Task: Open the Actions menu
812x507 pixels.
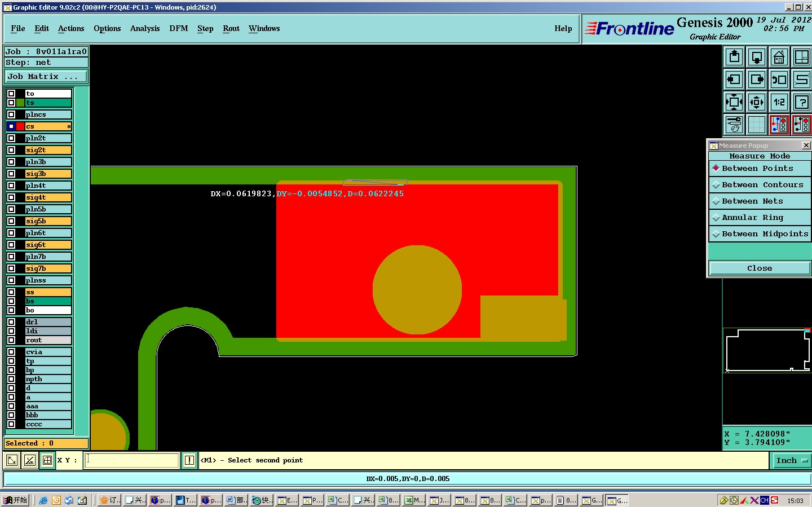Action: click(71, 29)
